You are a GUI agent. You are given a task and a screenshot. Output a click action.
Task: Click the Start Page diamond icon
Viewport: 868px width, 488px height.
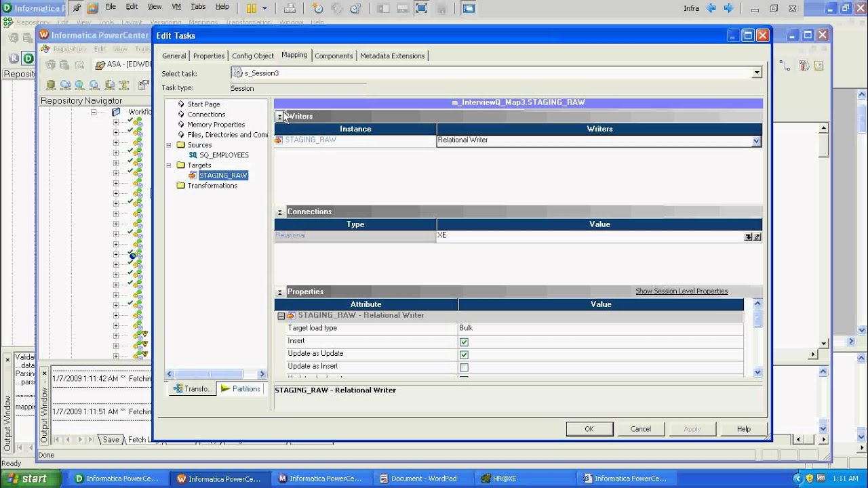pos(181,104)
